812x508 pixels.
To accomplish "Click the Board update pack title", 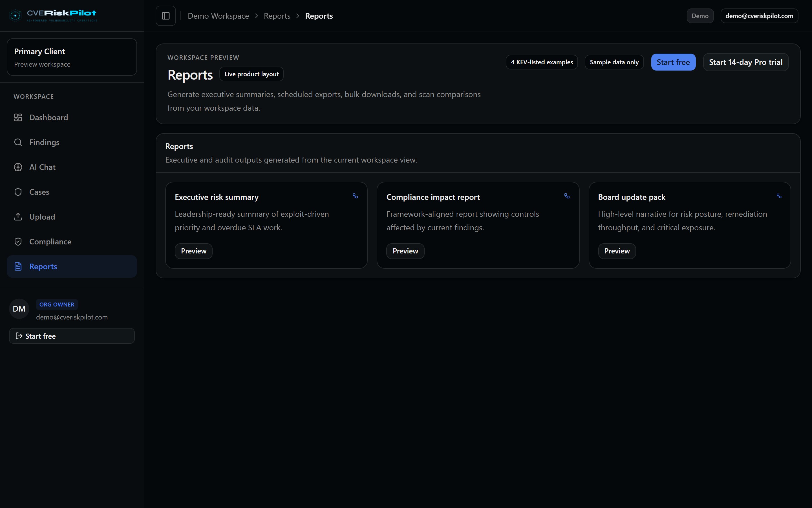I will coord(632,197).
